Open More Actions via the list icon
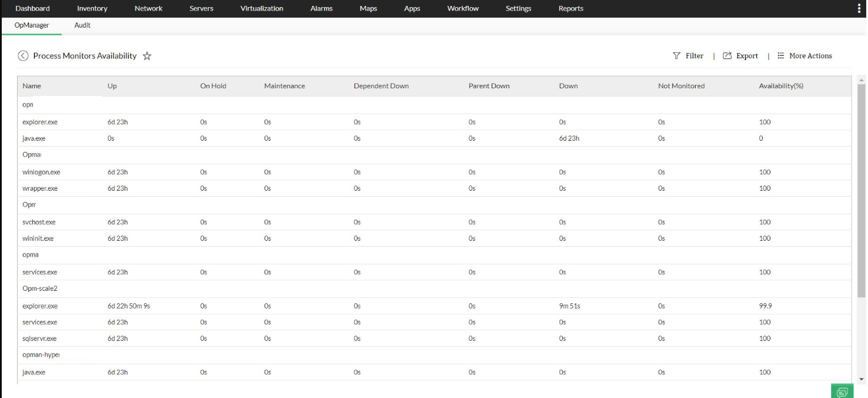This screenshot has width=868, height=398. (x=780, y=55)
